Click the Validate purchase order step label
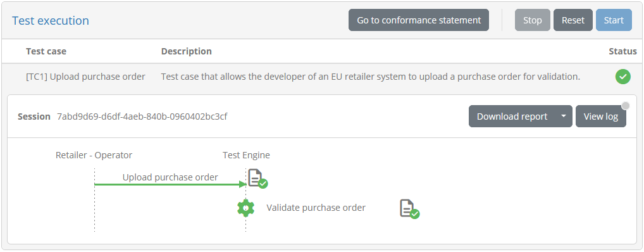 [316, 208]
